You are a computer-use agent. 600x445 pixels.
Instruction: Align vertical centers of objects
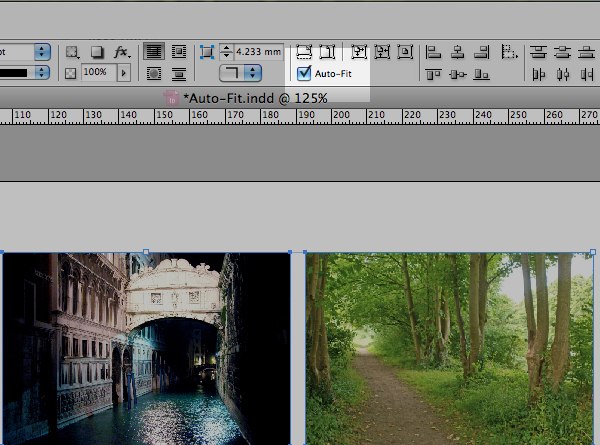tap(457, 74)
